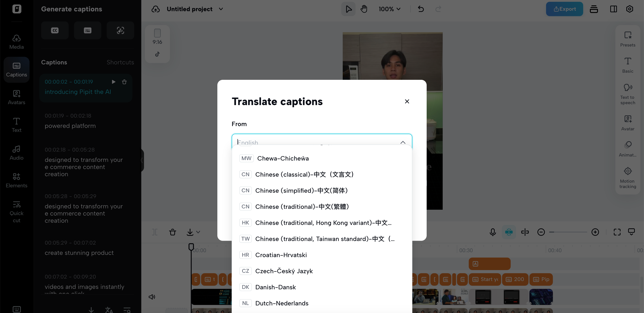Toggle the timeline auto-snap icon
This screenshot has height=313, width=644.
(509, 232)
